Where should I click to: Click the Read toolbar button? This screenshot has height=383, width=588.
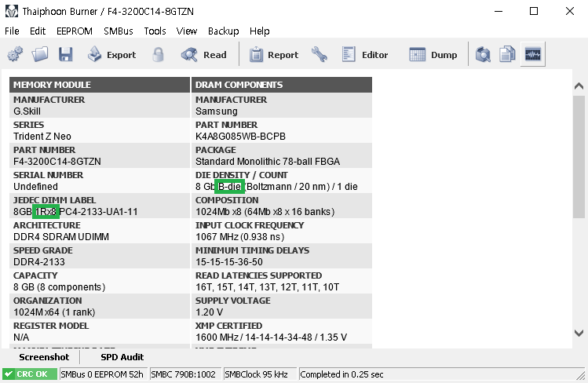click(x=204, y=55)
